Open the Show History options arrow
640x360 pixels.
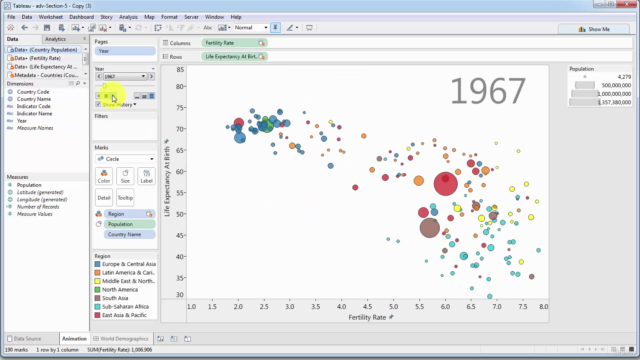point(135,104)
